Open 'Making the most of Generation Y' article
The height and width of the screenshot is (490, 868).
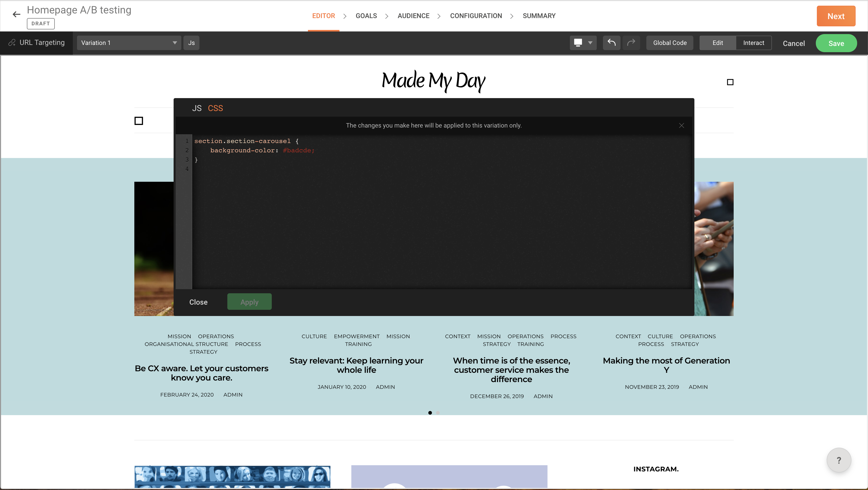tap(666, 365)
